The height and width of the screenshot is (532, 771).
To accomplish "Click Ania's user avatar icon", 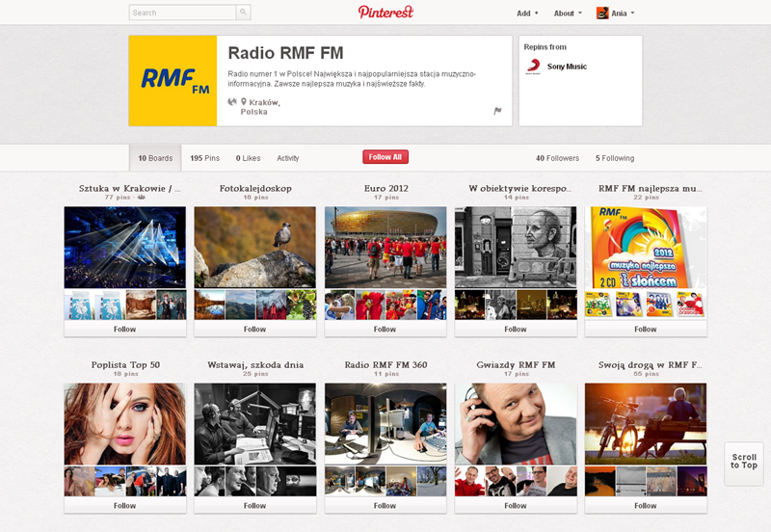I will 602,13.
